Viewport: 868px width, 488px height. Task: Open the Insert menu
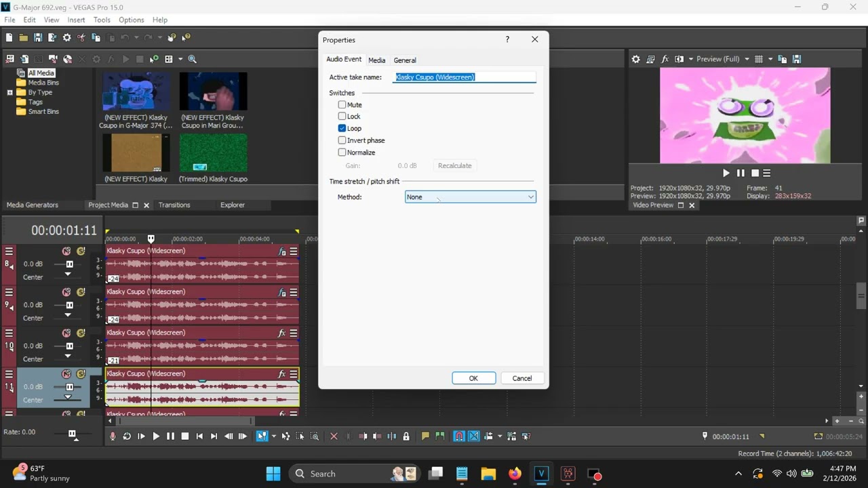76,20
